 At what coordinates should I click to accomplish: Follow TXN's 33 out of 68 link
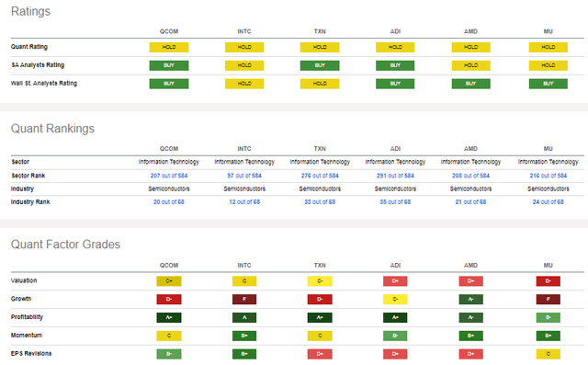(320, 202)
